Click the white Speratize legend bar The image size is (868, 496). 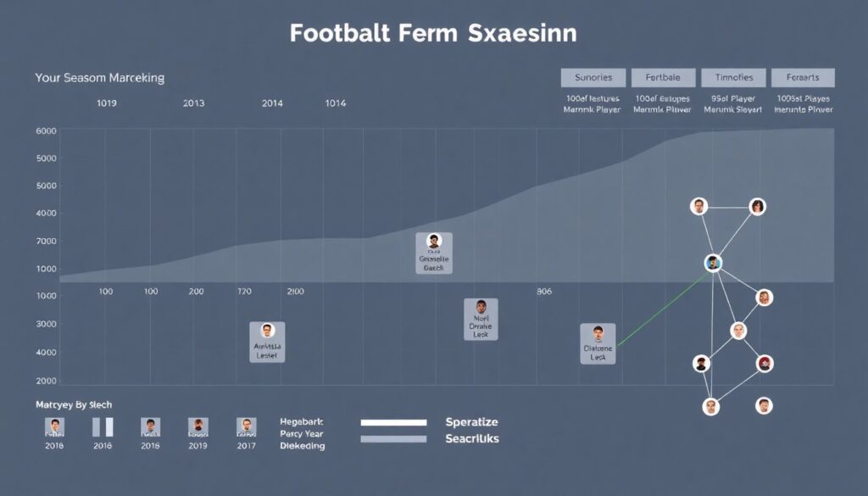pos(393,422)
